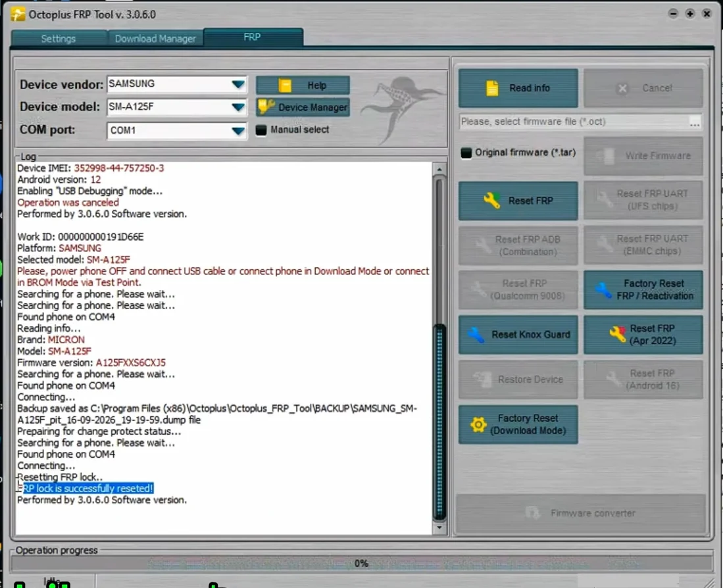The height and width of the screenshot is (588, 723).
Task: Click the IMEI value 352998-44-757250-3
Action: [x=119, y=168]
